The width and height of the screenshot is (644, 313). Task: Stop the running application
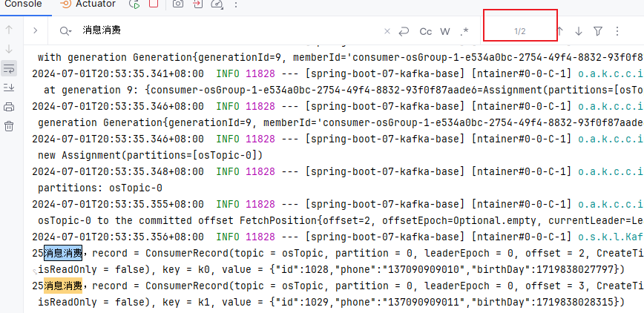153,4
